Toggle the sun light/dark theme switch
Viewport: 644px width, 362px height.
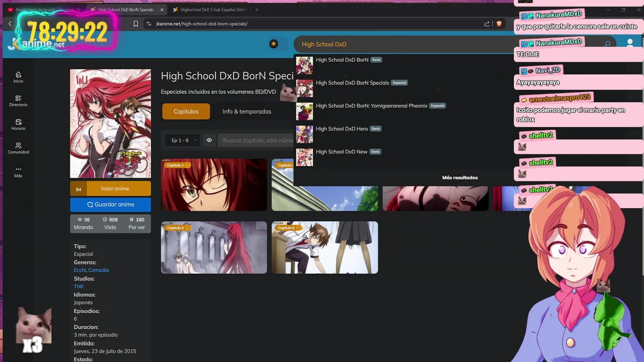tap(274, 44)
